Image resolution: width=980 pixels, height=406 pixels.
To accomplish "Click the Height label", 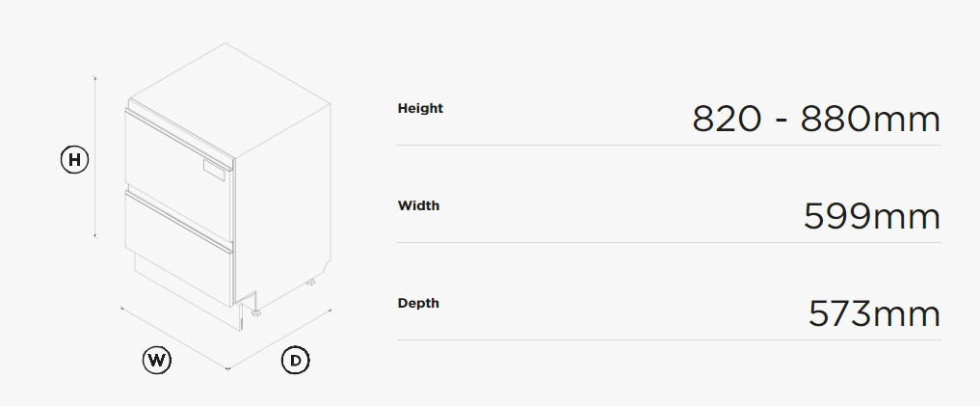I will coord(420,108).
